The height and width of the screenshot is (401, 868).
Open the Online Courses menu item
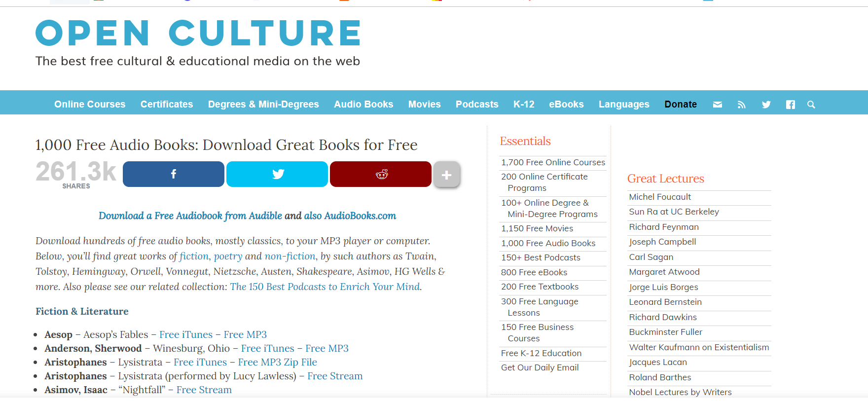click(90, 105)
